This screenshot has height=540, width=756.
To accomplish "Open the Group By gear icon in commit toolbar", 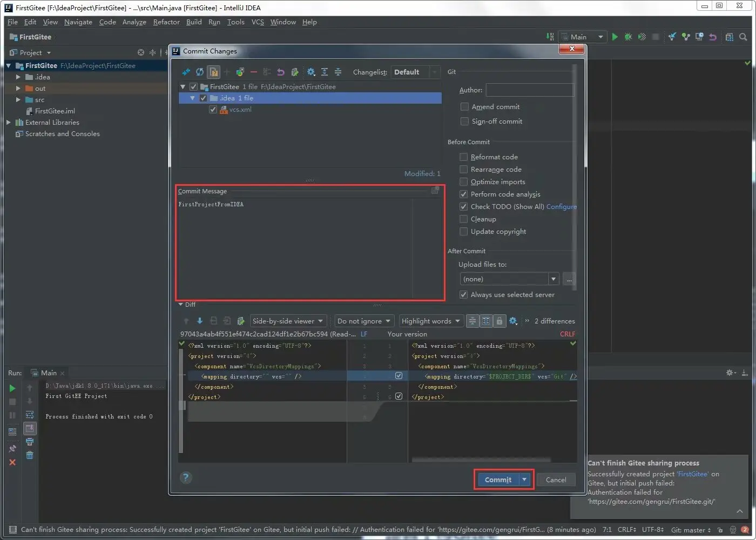I will click(311, 72).
